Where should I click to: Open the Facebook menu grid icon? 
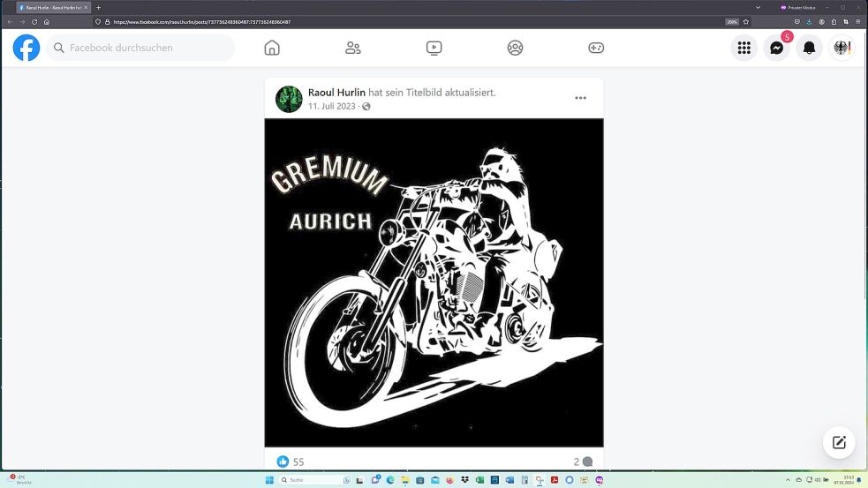click(744, 48)
